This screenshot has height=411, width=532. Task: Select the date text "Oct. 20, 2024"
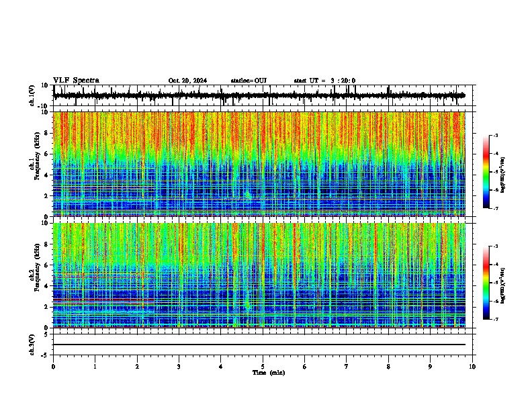tap(187, 81)
